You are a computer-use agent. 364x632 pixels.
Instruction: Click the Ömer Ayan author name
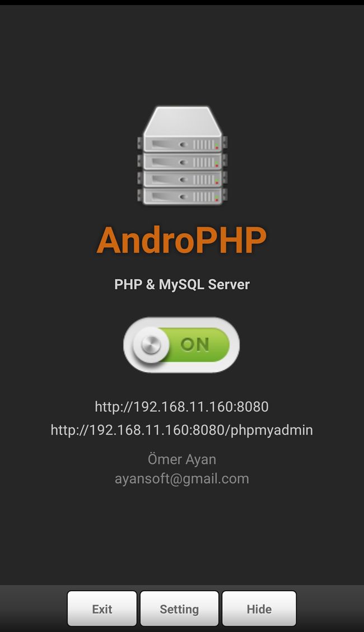(181, 459)
